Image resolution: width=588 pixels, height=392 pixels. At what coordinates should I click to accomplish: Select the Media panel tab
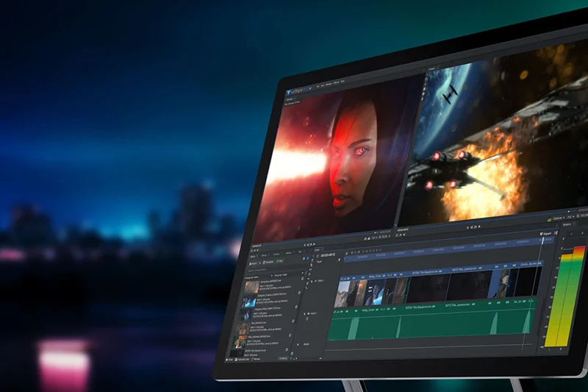[x=253, y=257]
